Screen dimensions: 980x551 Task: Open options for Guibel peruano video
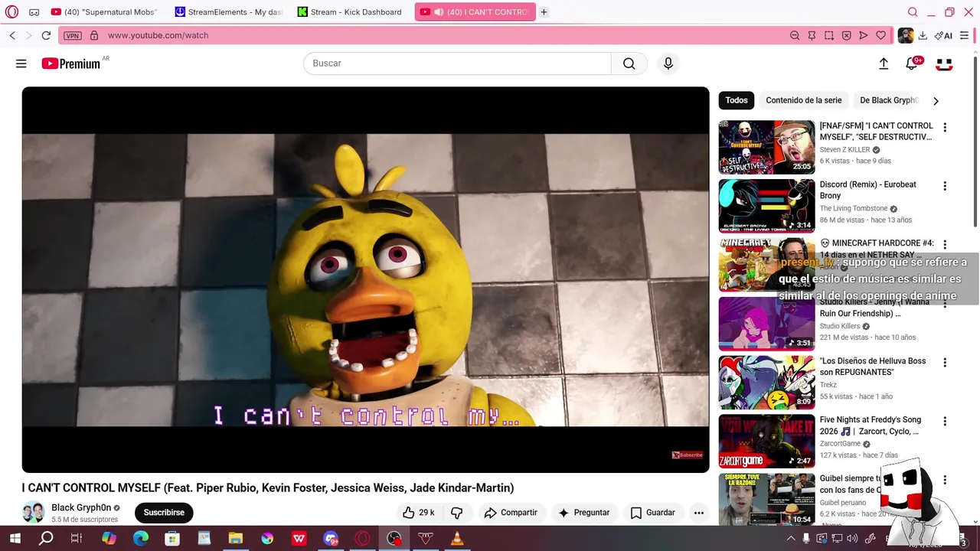(x=945, y=480)
